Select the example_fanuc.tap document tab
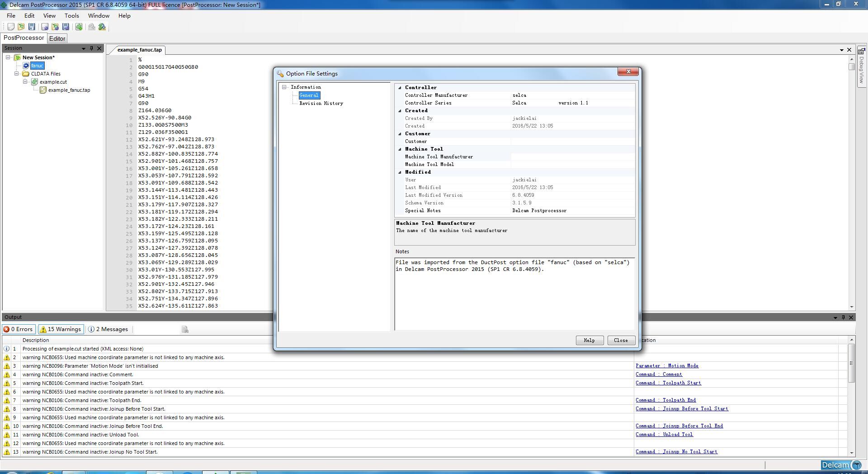The width and height of the screenshot is (868, 474). coord(140,50)
